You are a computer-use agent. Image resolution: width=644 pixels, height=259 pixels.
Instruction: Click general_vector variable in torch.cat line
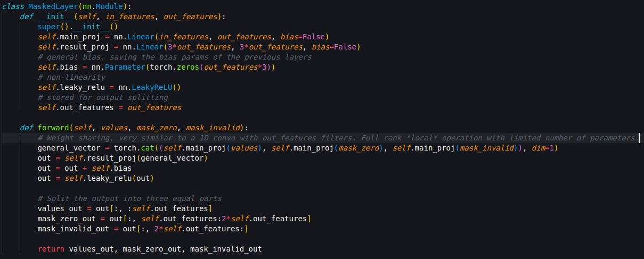pos(68,148)
